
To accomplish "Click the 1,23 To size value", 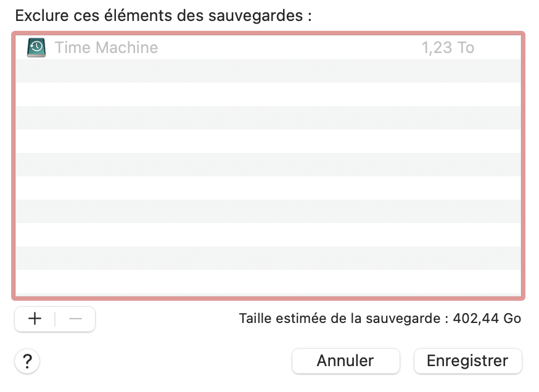I will 448,47.
